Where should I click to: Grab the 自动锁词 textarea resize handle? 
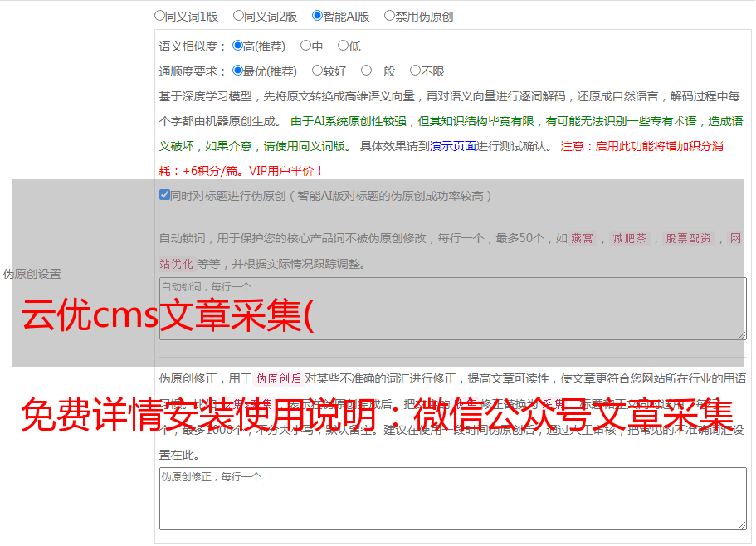(x=742, y=335)
